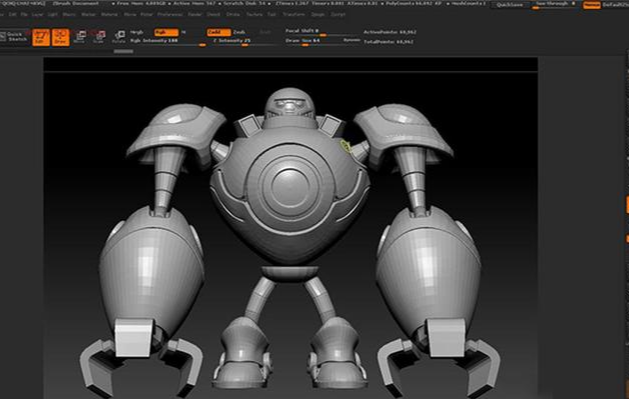The image size is (630, 399).
Task: Activate the Quick Sketch button
Action: tap(14, 37)
